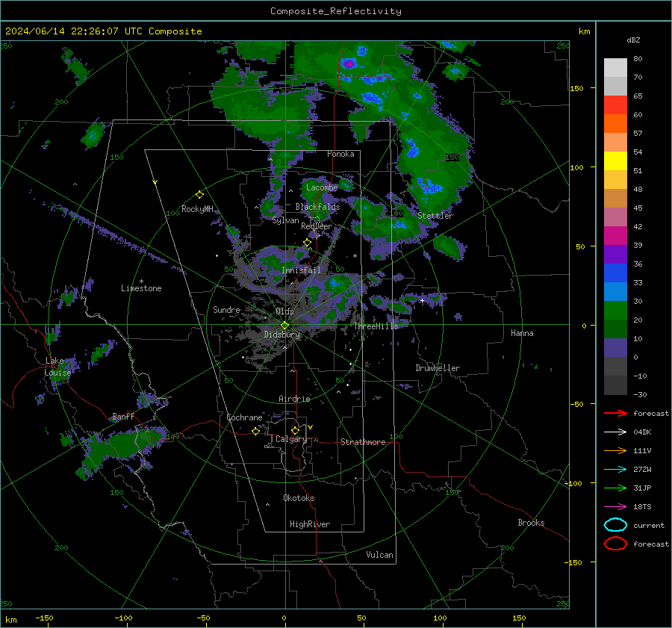Click the Composite_Reflectivity title
This screenshot has width=672, height=628.
tap(336, 11)
